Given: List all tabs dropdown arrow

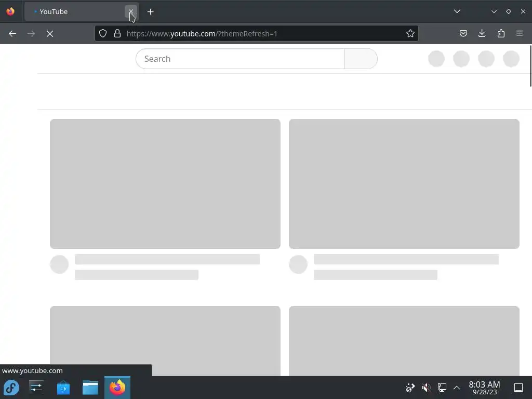Looking at the screenshot, I should (457, 11).
